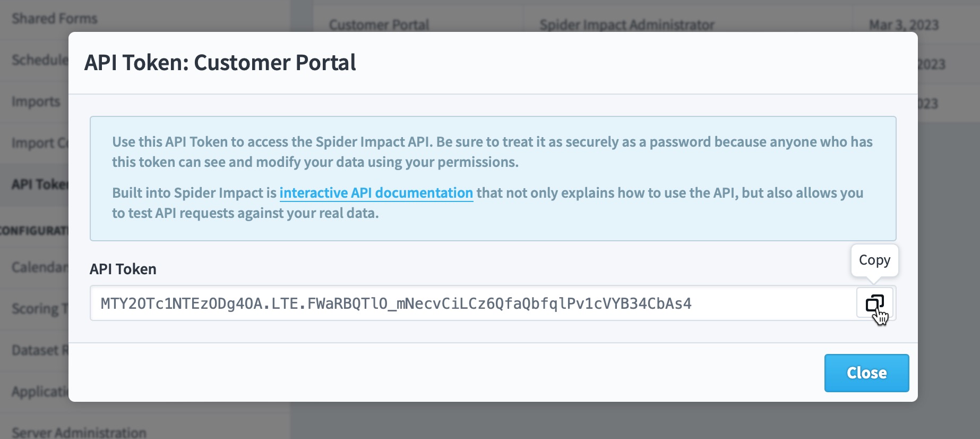Open the Scoring sidebar item

[x=40, y=308]
